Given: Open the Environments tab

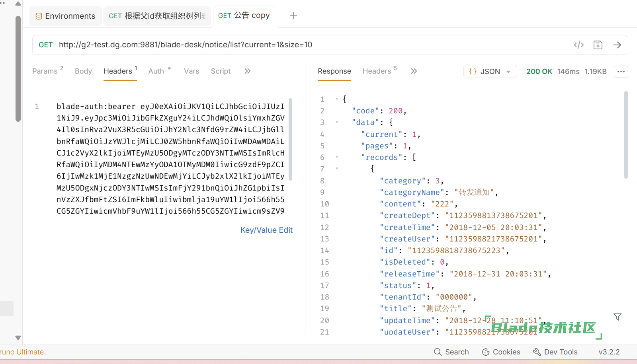Looking at the screenshot, I should pos(66,16).
